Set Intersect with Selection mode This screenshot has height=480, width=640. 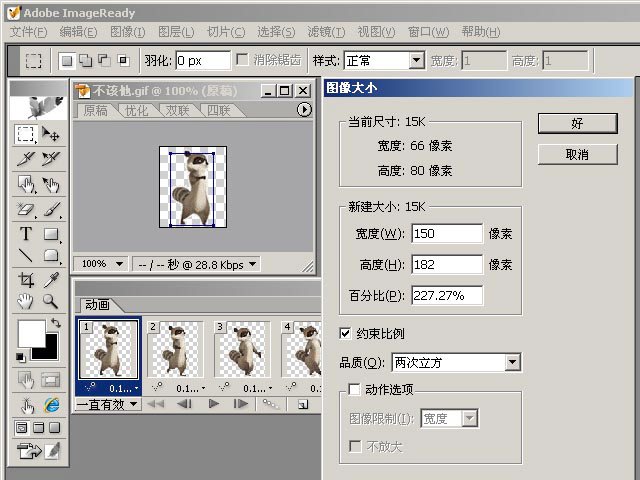click(x=123, y=61)
